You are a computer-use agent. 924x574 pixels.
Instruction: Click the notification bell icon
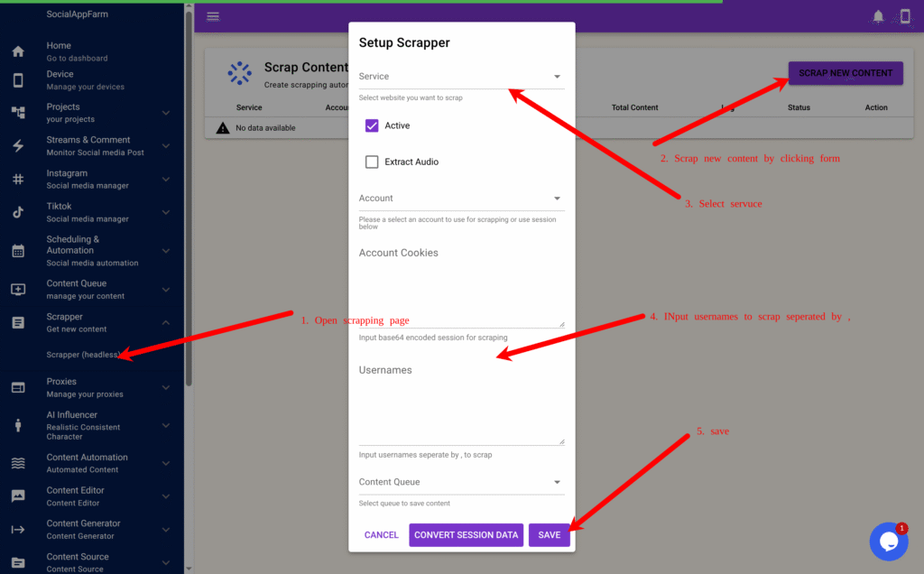tap(878, 16)
